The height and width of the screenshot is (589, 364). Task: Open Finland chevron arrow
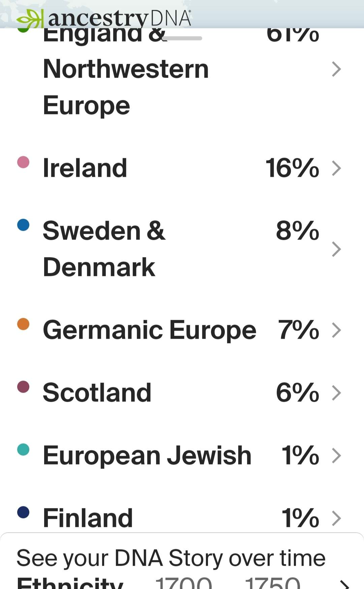click(336, 518)
